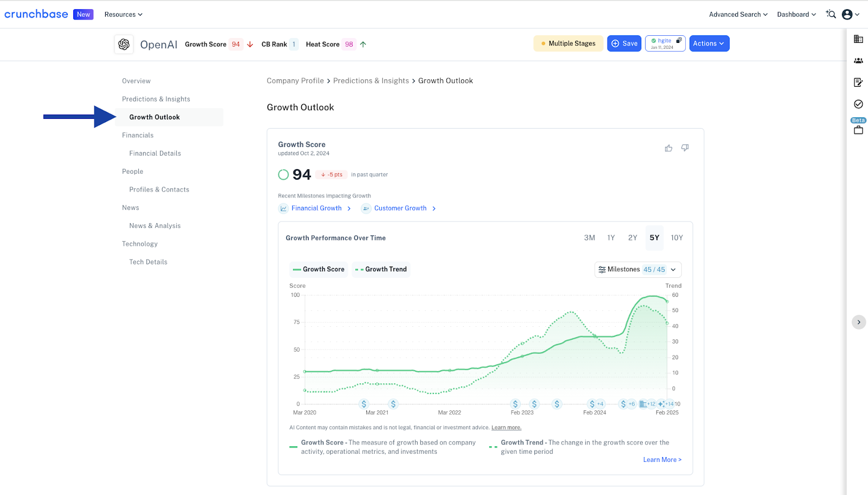Click the OpenAI company logo
This screenshot has width=868, height=495.
click(124, 44)
